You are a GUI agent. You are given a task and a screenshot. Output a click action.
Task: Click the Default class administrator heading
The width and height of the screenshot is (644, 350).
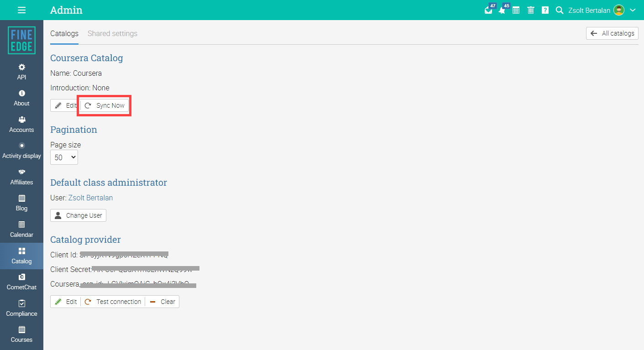(x=109, y=183)
